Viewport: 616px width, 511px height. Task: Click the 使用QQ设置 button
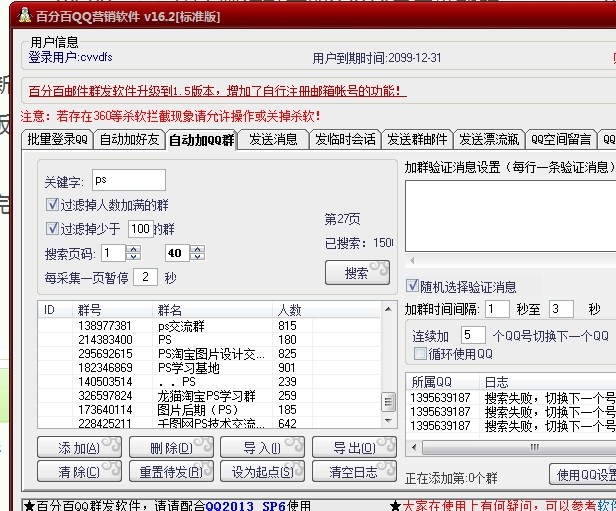coord(583,474)
